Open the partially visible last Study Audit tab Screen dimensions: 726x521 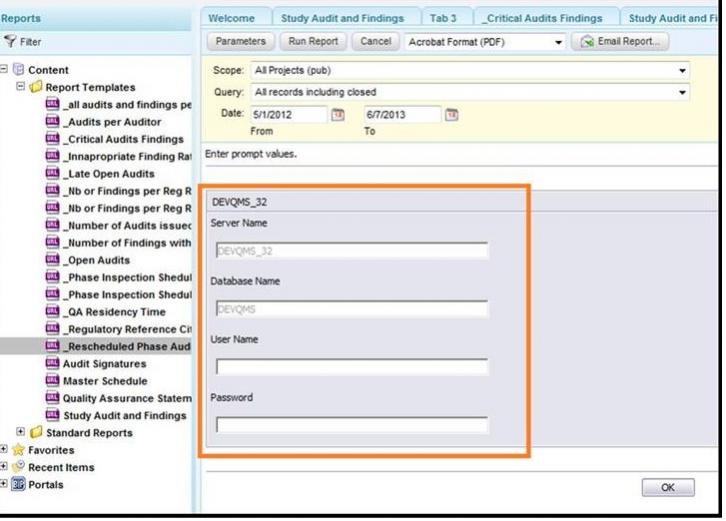click(x=670, y=18)
